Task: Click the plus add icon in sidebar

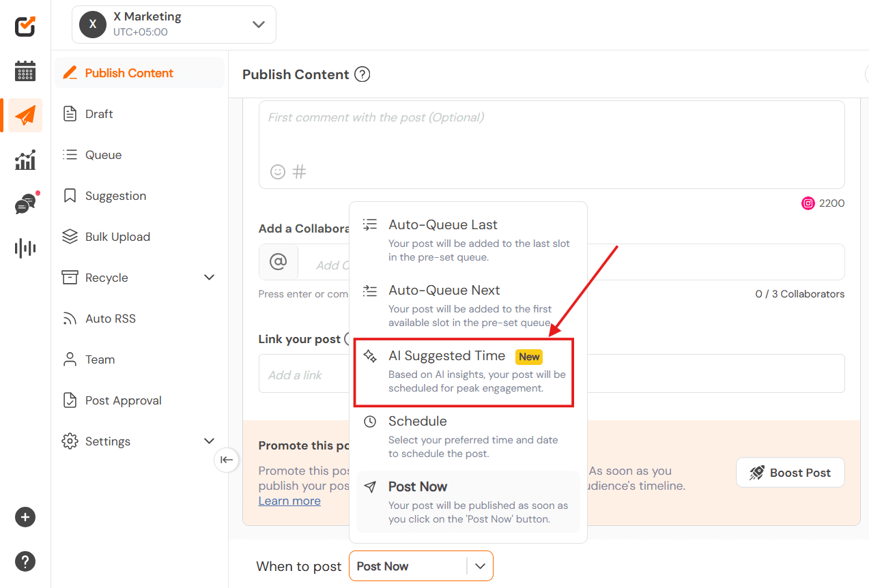Action: [x=25, y=517]
